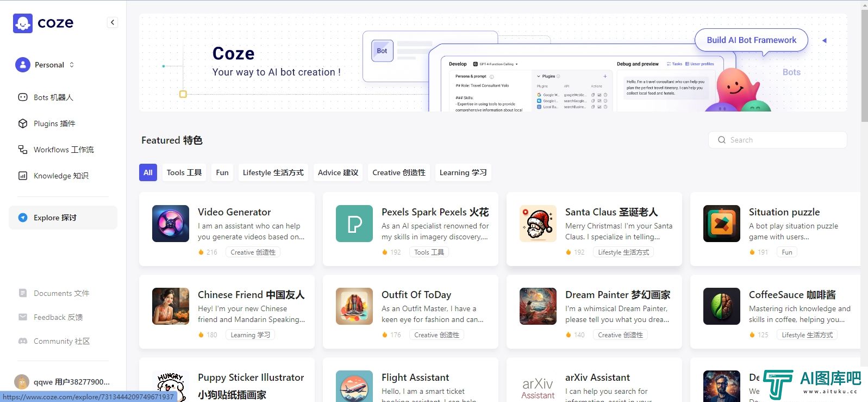This screenshot has height=402, width=868.
Task: Open the Flight Assistant bot thumbnail
Action: tap(354, 386)
